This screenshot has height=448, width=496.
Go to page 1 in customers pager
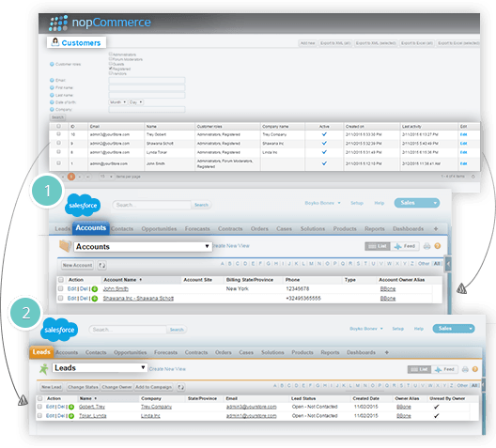(71, 177)
